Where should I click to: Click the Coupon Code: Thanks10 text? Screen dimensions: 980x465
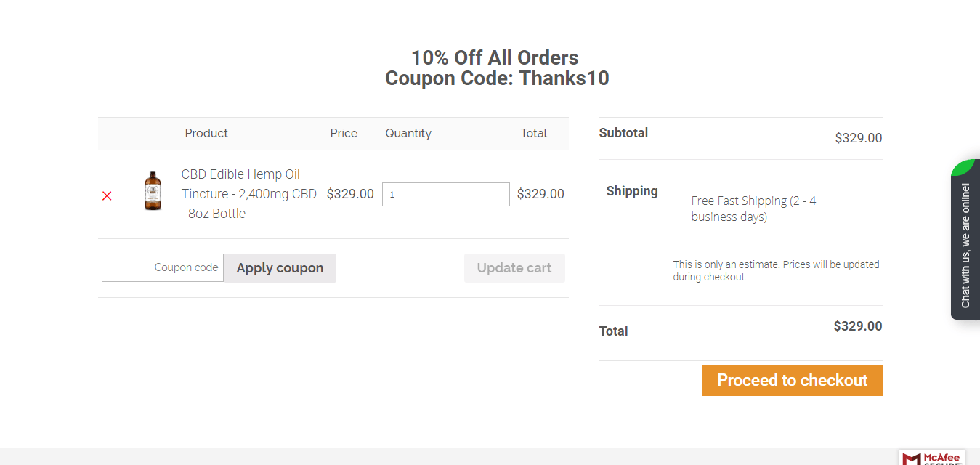[497, 78]
